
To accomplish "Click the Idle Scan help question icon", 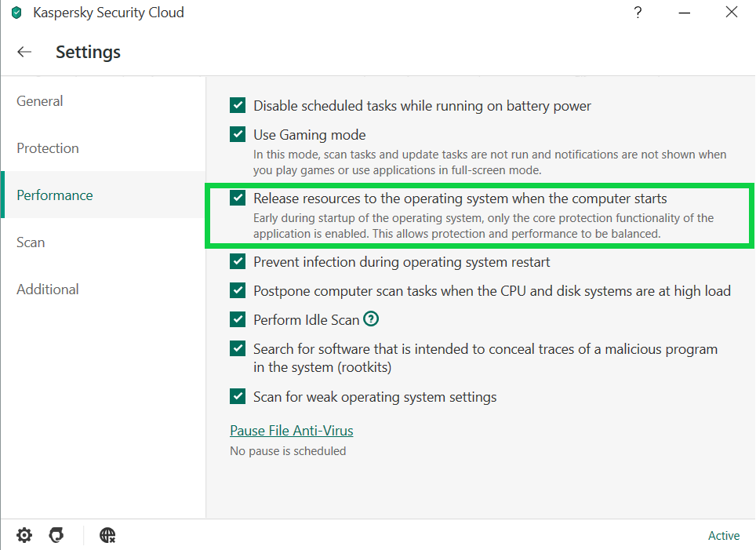I will tap(371, 319).
